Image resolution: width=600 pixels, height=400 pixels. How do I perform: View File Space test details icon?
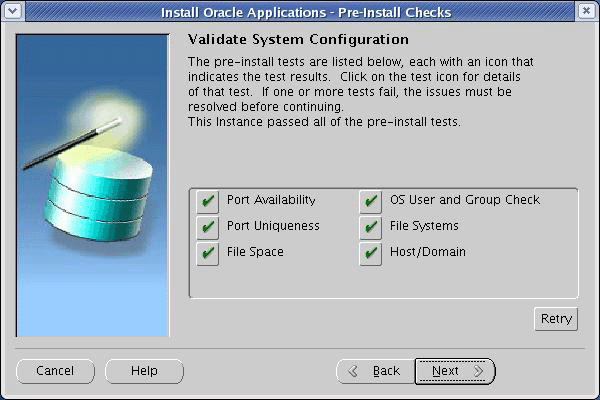[207, 253]
